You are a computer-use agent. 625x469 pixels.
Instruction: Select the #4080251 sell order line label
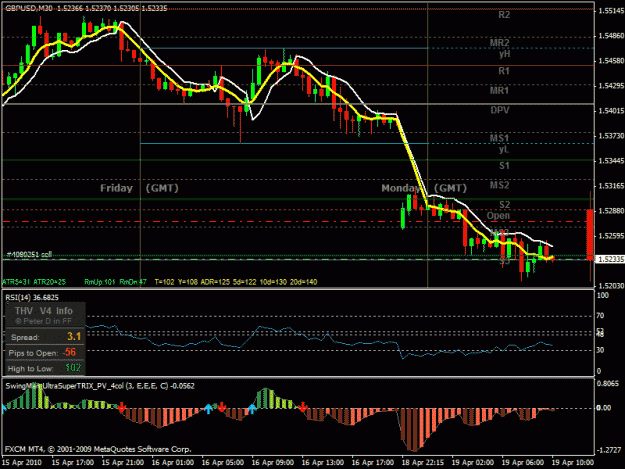click(29, 255)
